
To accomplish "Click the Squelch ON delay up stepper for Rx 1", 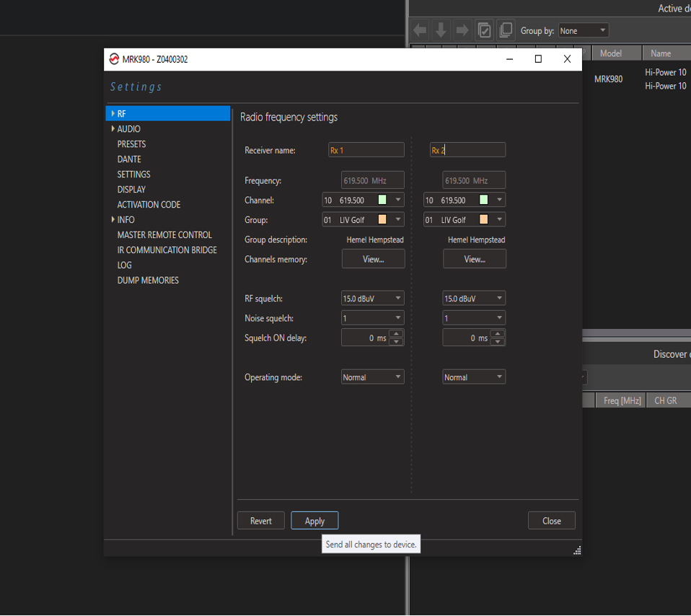I will pos(394,334).
